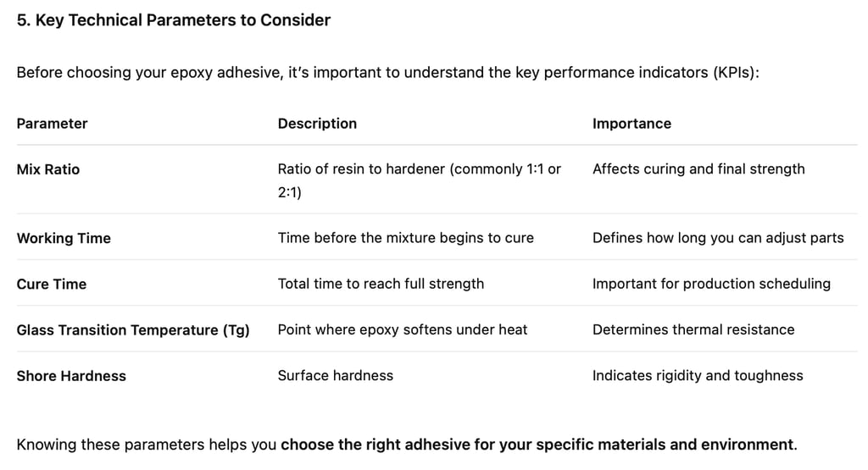The height and width of the screenshot is (470, 868).
Task: Click "Defines how long you can adjust parts"
Action: tap(718, 238)
